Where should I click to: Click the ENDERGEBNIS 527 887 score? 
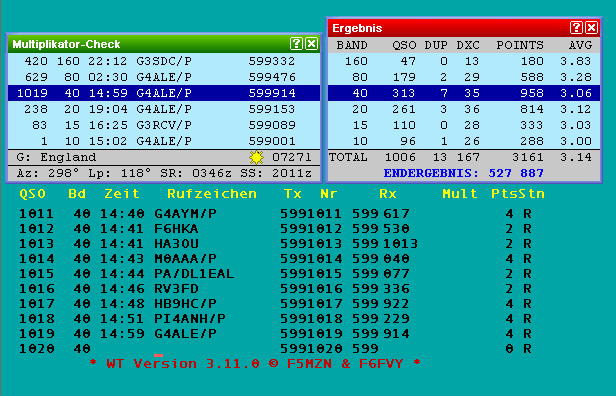click(x=464, y=173)
